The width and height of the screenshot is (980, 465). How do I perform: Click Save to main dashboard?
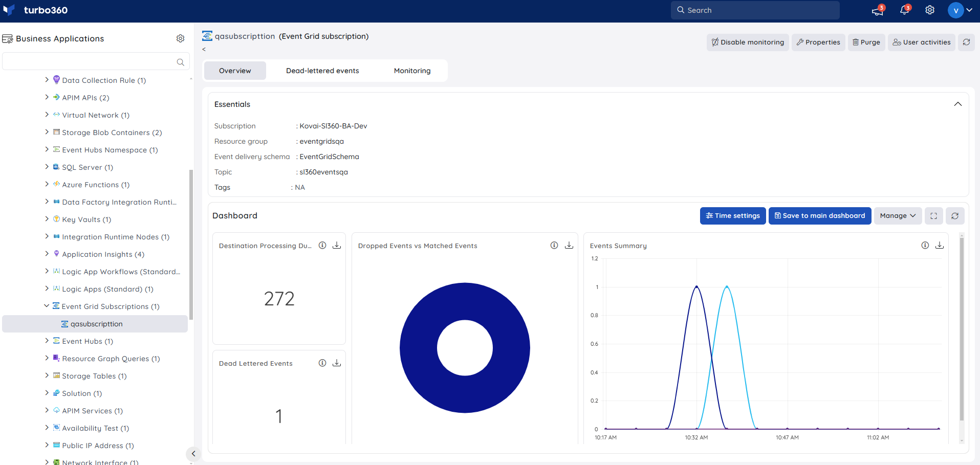[x=820, y=216]
